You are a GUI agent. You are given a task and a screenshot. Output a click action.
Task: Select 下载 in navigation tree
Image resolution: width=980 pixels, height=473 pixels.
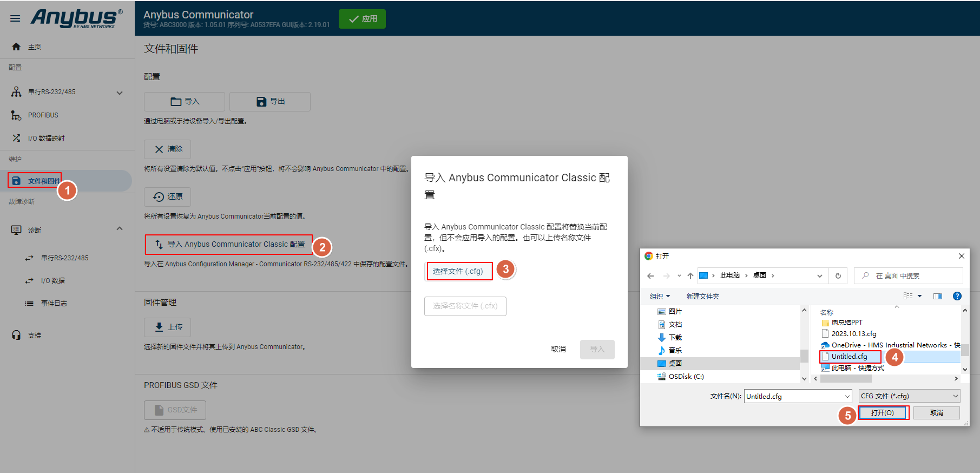(675, 338)
